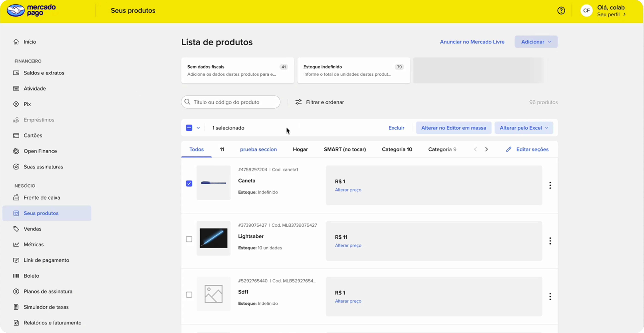Screen dimensions: 644x333
Task: Click Alterar no Editor em massa
Action: pyautogui.click(x=454, y=128)
